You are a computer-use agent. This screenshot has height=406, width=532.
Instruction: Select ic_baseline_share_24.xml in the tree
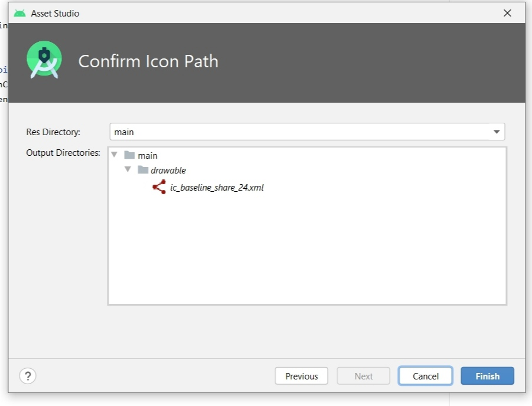[x=217, y=188]
